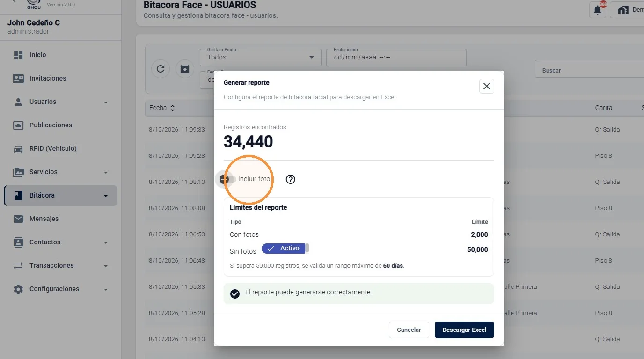The width and height of the screenshot is (644, 359).
Task: Click the archive download icon button
Action: pos(185,69)
